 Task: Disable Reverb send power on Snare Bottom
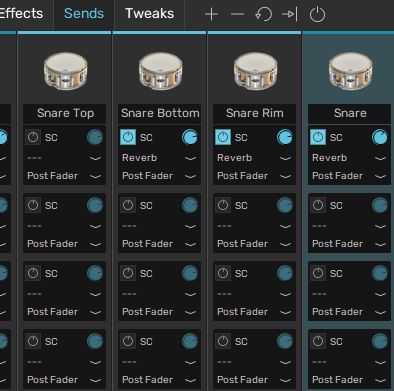[128, 137]
